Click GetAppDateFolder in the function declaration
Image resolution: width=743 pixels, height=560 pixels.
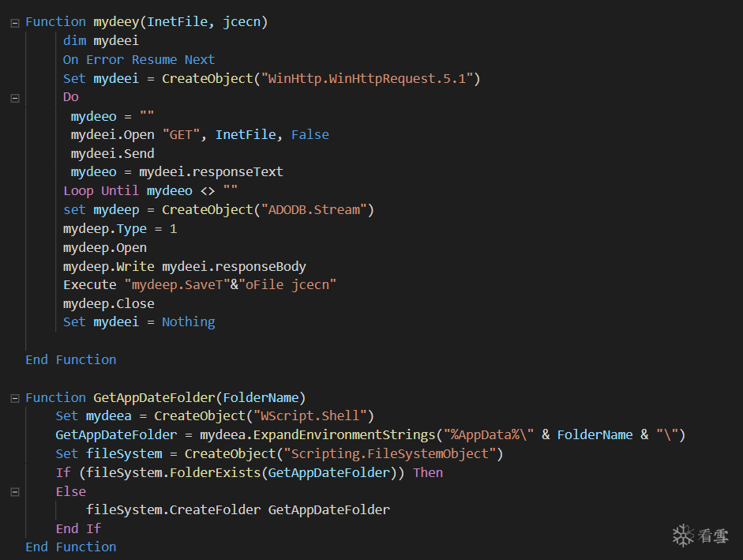point(154,397)
